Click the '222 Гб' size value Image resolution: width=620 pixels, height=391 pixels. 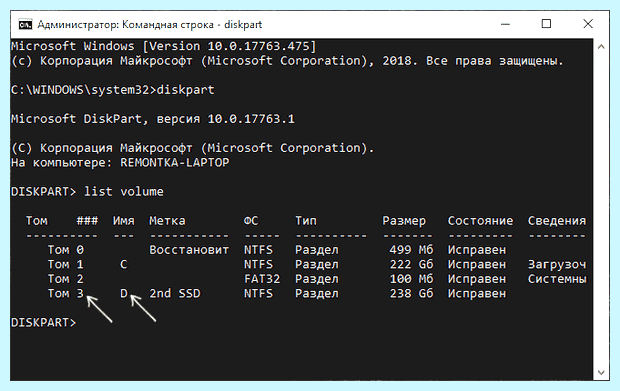click(x=411, y=264)
